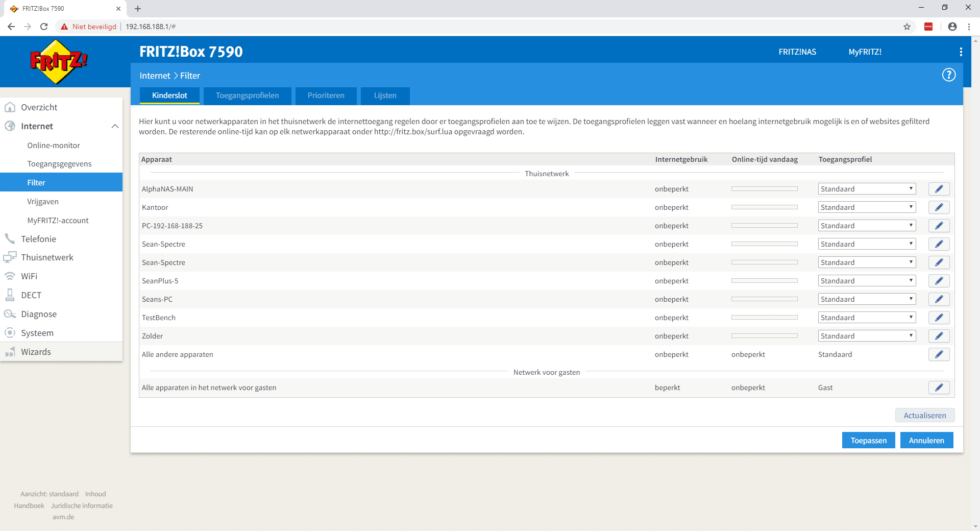Screen dimensions: 980x531
Task: Open access profile dropdown for Seans-PC
Action: pyautogui.click(x=867, y=299)
